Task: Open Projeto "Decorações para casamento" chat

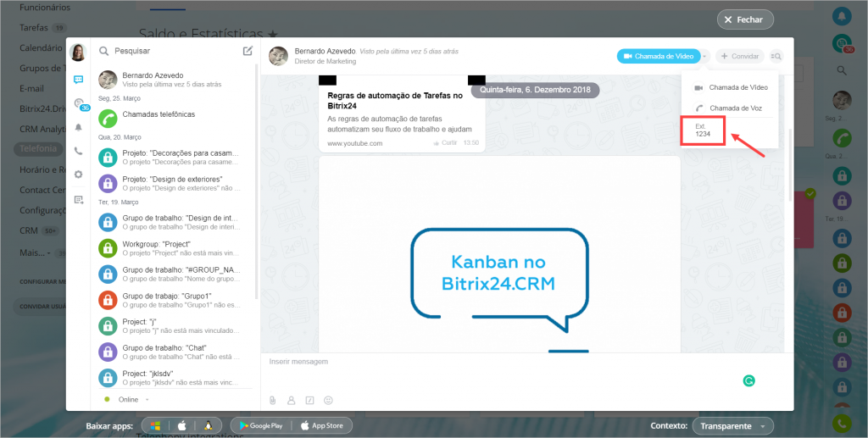Action: pyautogui.click(x=175, y=158)
